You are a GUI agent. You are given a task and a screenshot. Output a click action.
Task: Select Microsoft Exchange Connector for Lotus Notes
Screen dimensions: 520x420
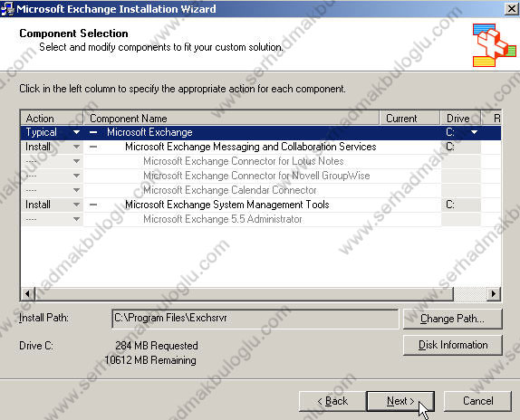[244, 161]
